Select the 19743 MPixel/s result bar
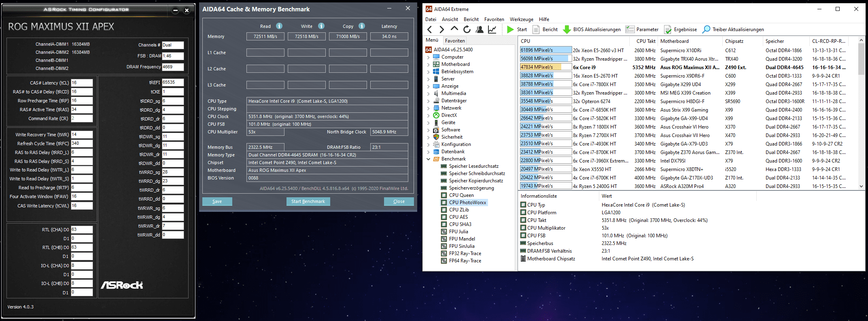The height and width of the screenshot is (321, 868). pos(545,186)
